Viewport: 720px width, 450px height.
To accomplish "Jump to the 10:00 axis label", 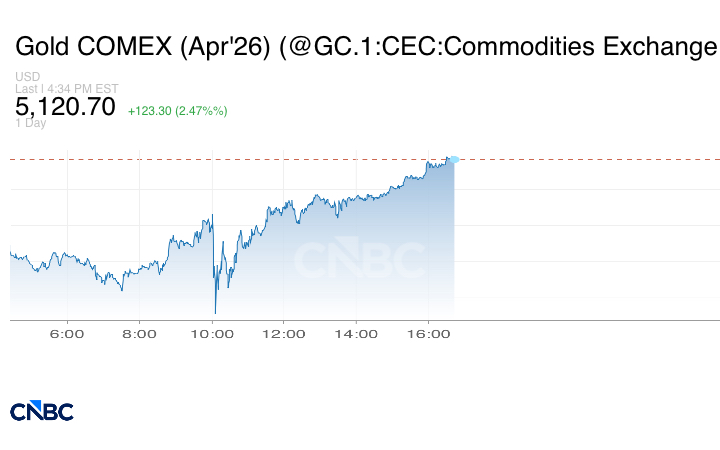I will 213,334.
